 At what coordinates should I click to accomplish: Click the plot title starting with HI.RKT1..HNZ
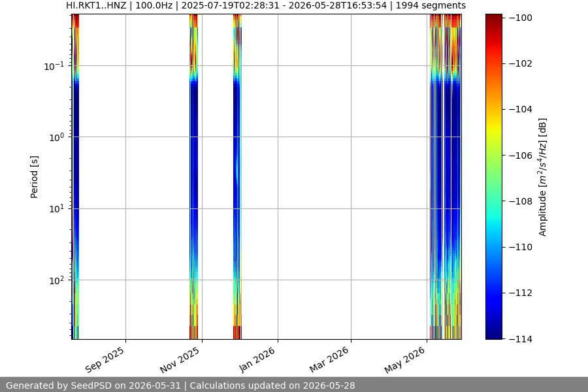(266, 6)
